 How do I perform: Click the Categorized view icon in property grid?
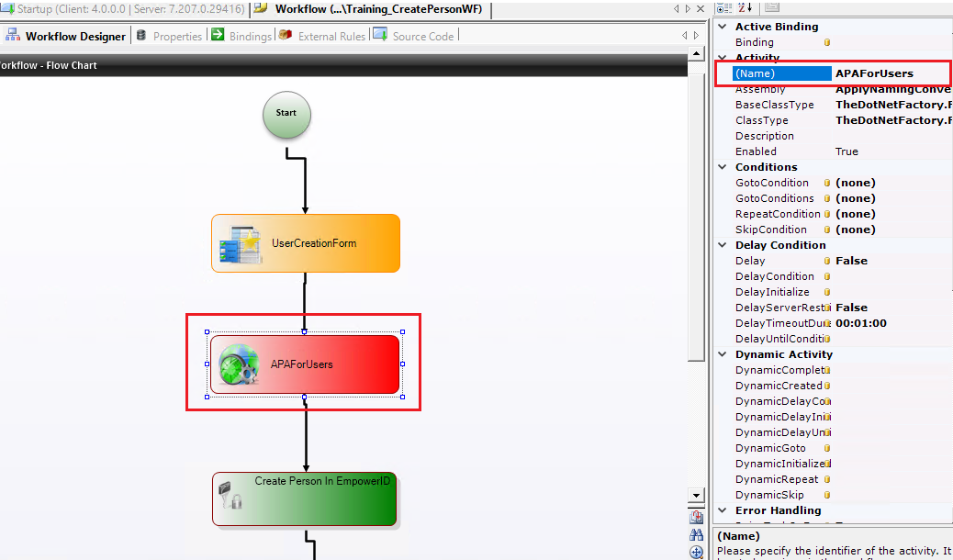click(723, 6)
